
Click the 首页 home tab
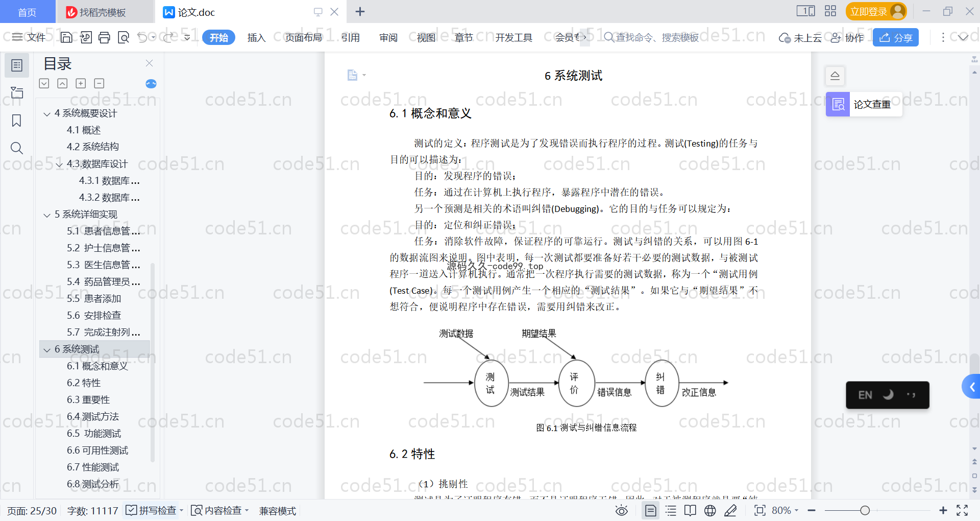coord(28,12)
